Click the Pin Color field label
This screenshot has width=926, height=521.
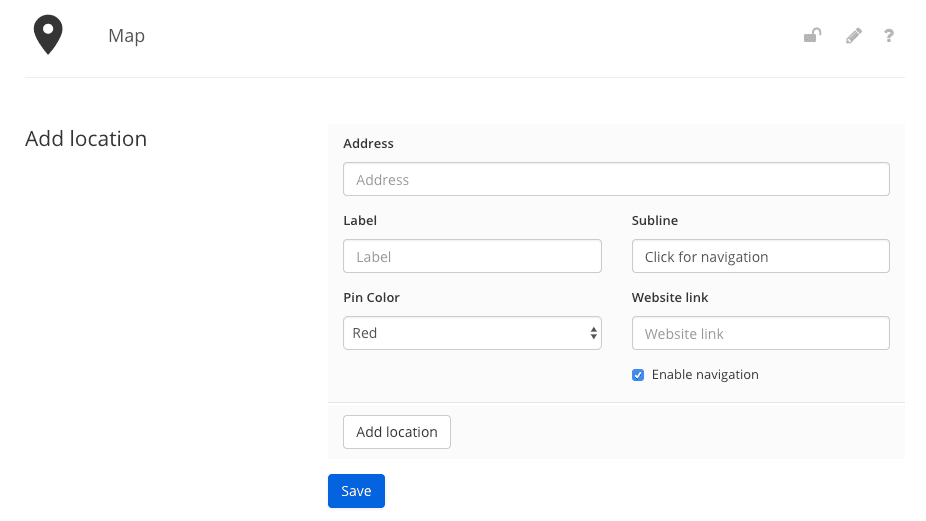click(x=371, y=297)
